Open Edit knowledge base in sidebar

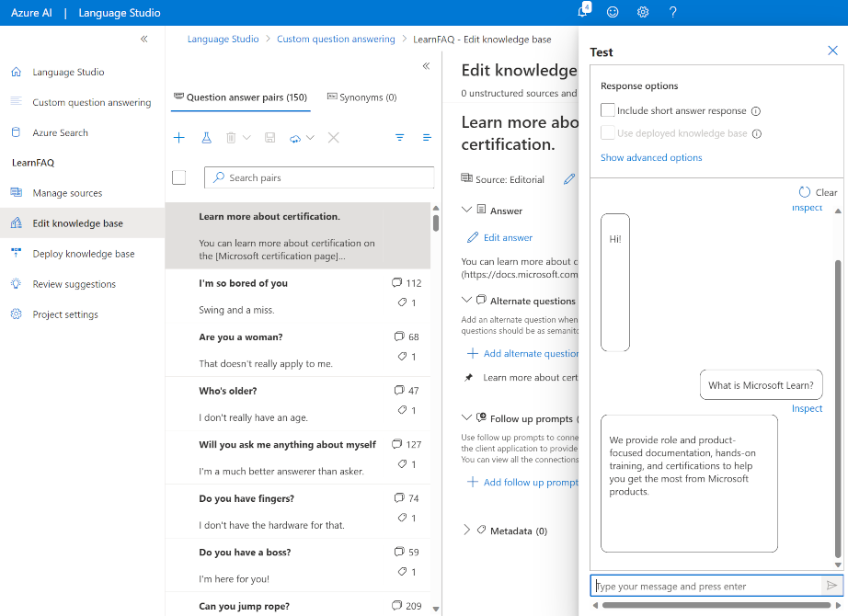[x=82, y=223]
